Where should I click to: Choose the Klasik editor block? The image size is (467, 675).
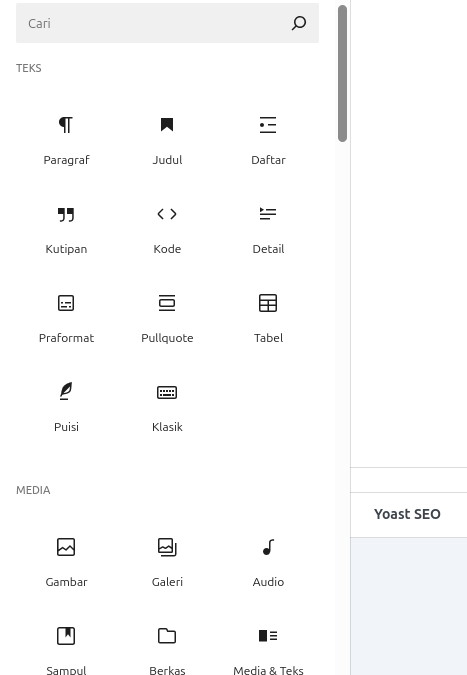167,407
